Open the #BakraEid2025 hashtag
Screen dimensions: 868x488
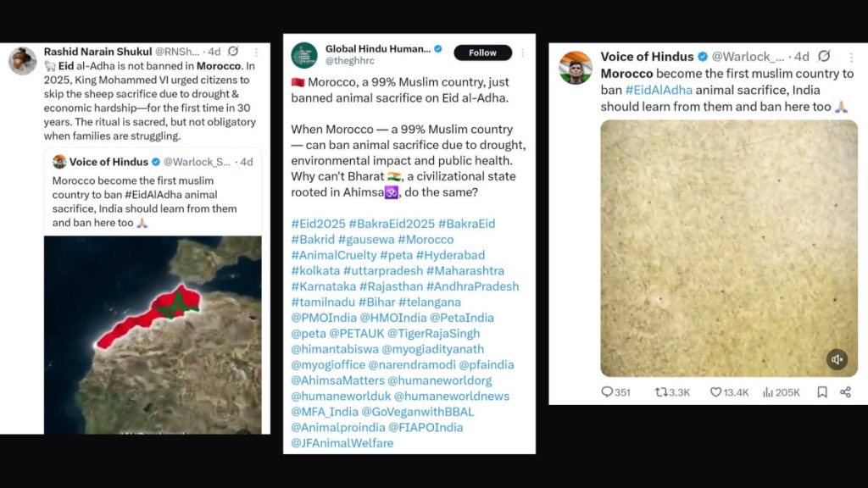click(392, 224)
